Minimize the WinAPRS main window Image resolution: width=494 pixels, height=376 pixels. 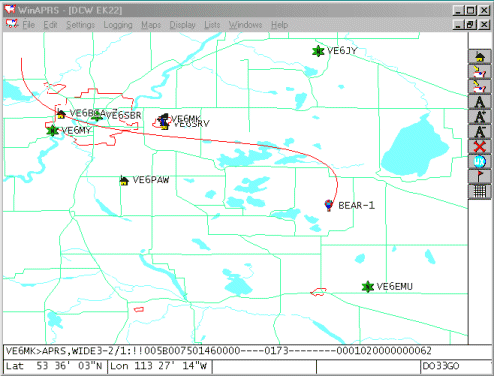point(458,10)
